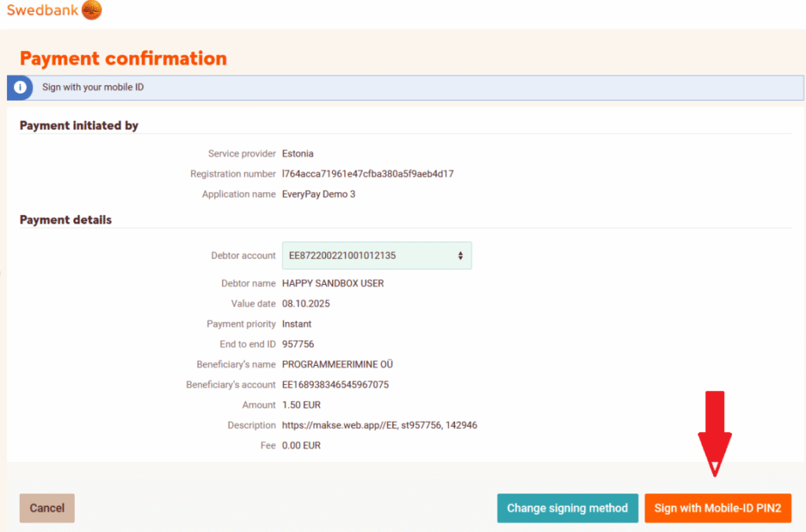Click the Payment details section heading

[65, 220]
